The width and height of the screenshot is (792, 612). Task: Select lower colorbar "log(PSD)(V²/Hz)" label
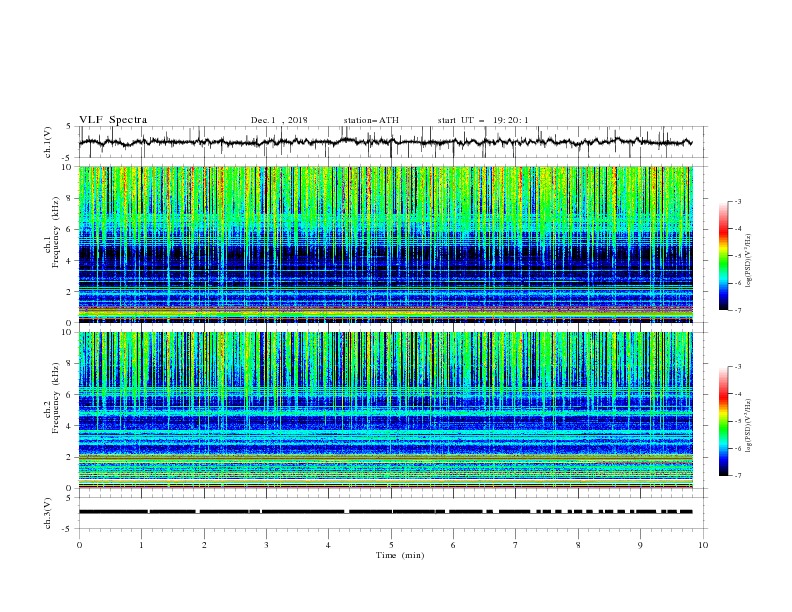(749, 427)
